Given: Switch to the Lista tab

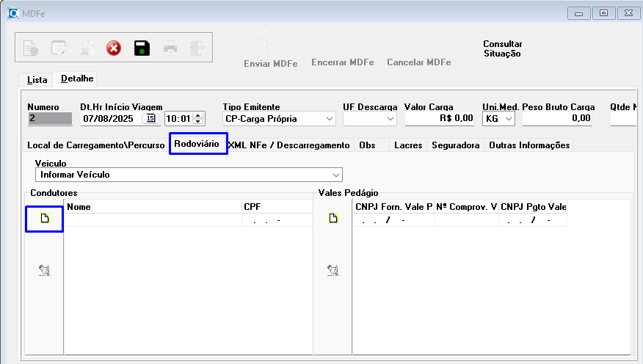Looking at the screenshot, I should tap(37, 79).
